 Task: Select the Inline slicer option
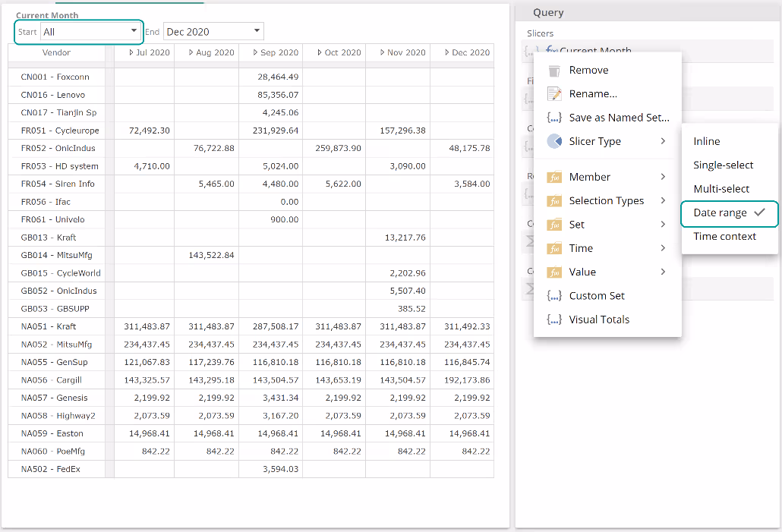coord(706,142)
